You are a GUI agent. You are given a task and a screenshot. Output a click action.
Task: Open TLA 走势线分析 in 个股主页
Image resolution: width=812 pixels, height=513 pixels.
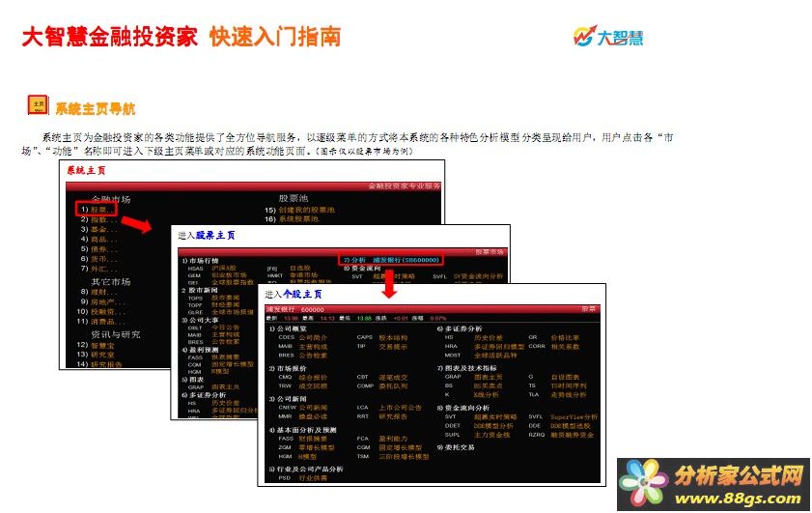pos(557,395)
